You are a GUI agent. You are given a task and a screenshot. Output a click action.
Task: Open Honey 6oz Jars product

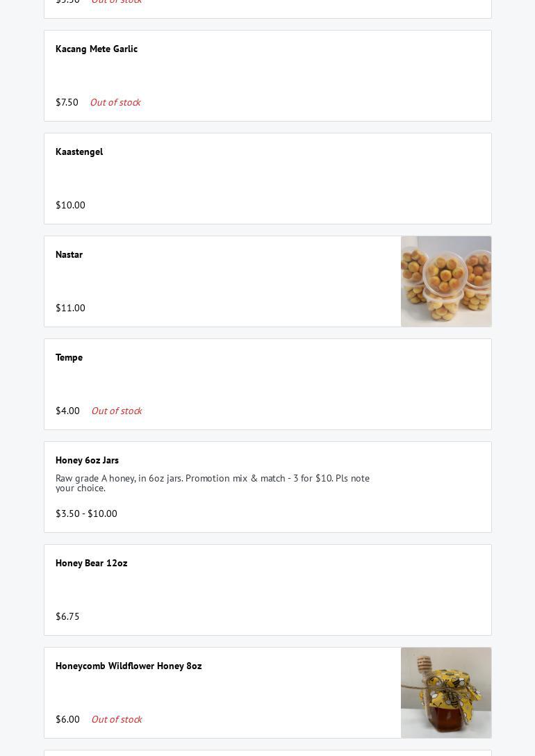pos(87,460)
